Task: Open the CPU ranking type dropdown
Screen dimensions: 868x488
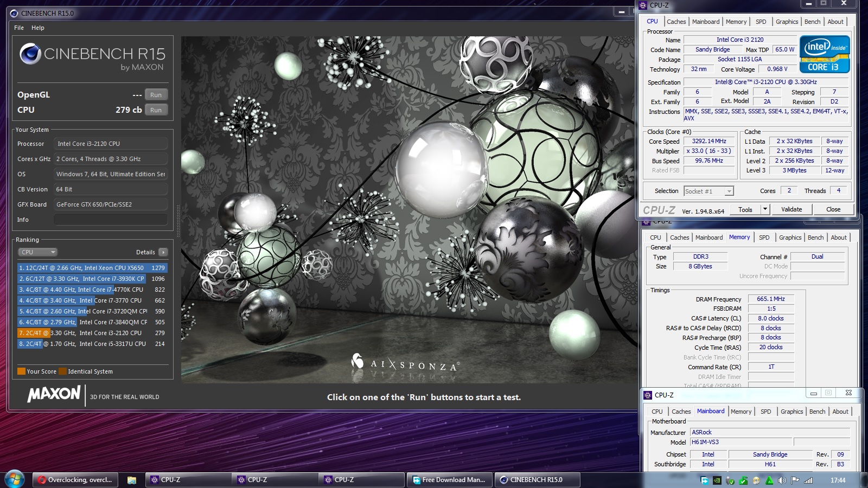Action: click(x=38, y=252)
